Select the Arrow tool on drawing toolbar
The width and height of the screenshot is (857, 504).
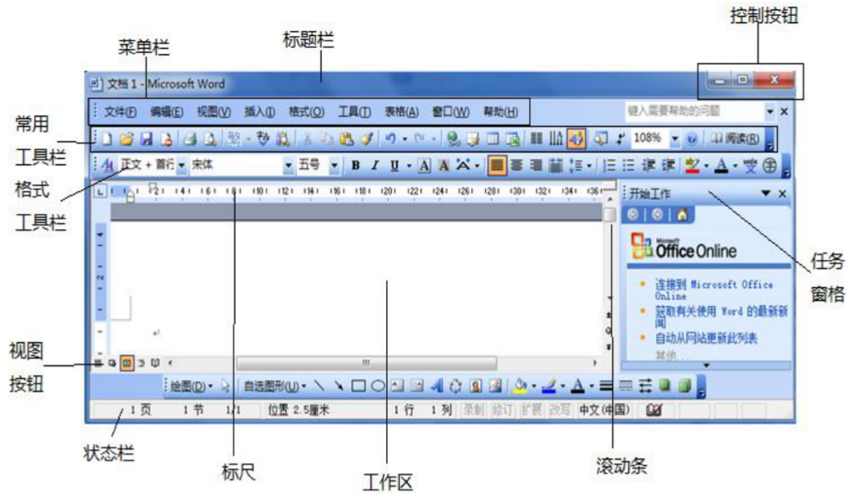tap(339, 386)
